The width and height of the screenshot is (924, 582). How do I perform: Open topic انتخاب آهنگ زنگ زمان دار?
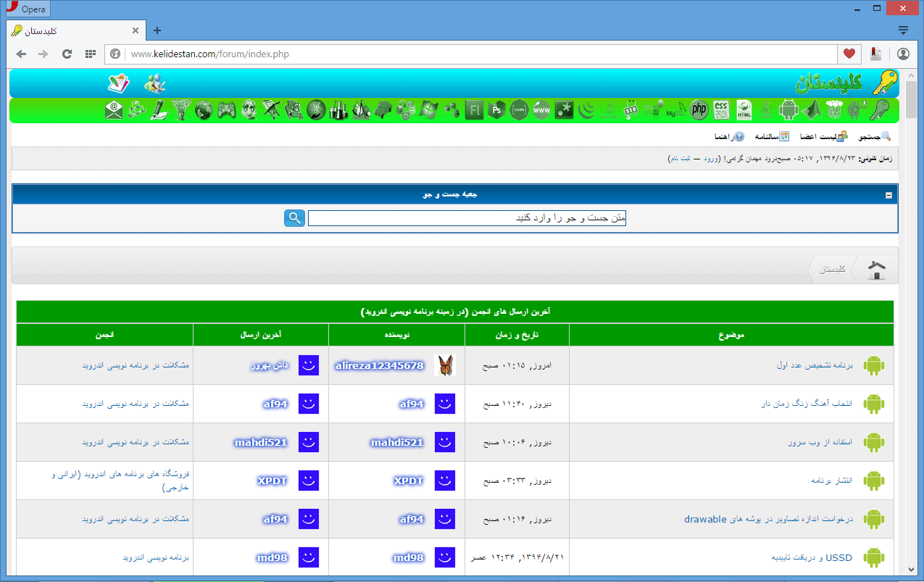807,404
